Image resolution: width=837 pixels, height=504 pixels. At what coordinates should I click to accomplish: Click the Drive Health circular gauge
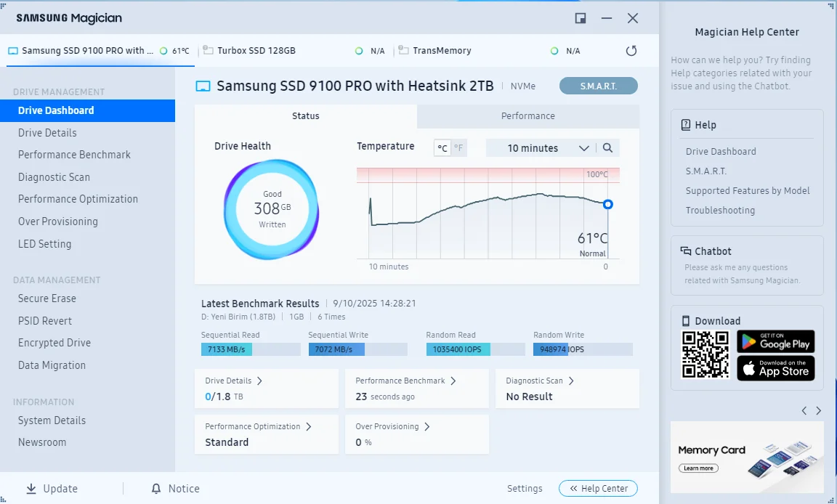(272, 210)
